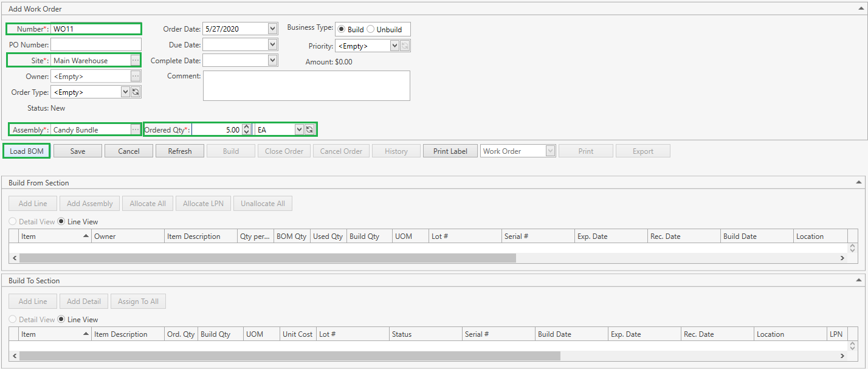Refresh the Order Type list icon
The height and width of the screenshot is (369, 868).
click(x=136, y=92)
